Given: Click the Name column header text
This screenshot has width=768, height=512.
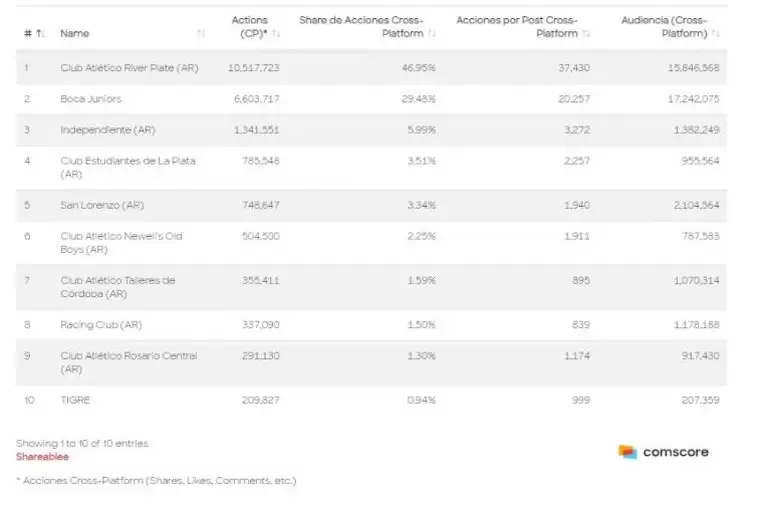Looking at the screenshot, I should coord(75,34).
